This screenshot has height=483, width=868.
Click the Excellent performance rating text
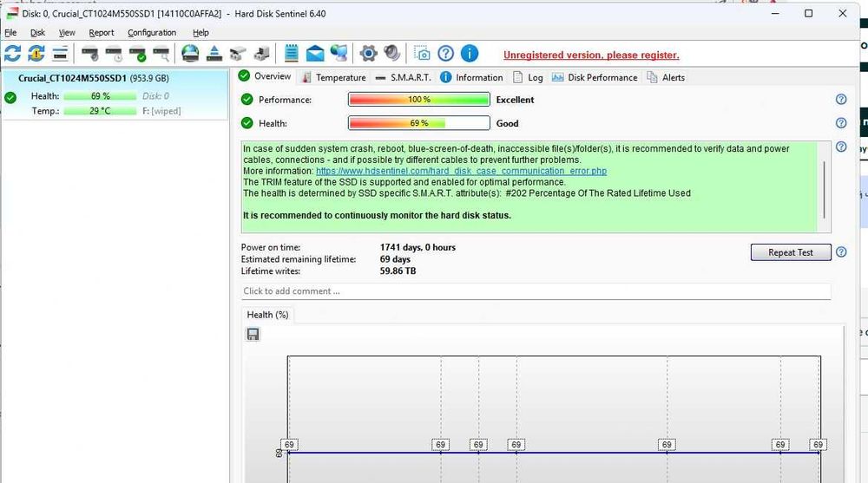(515, 100)
